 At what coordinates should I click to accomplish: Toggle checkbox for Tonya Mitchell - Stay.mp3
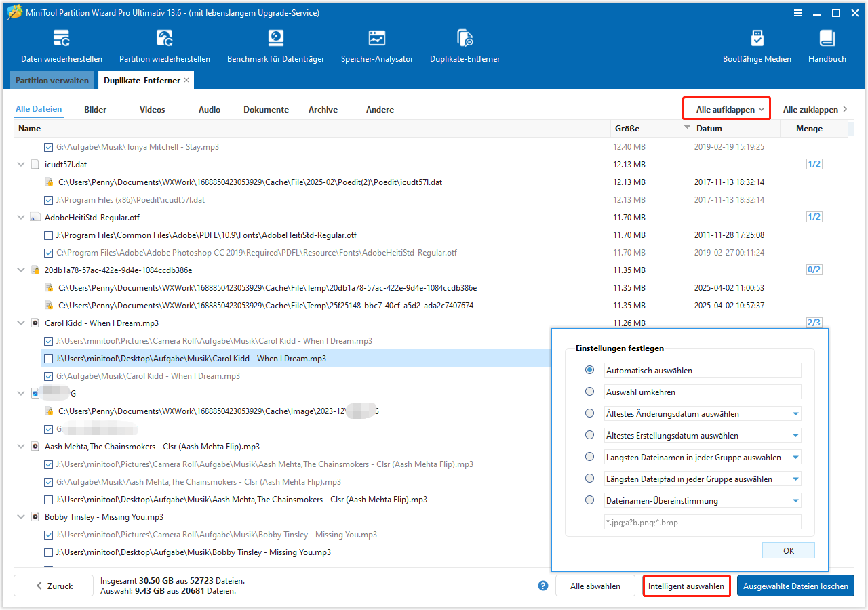point(48,147)
